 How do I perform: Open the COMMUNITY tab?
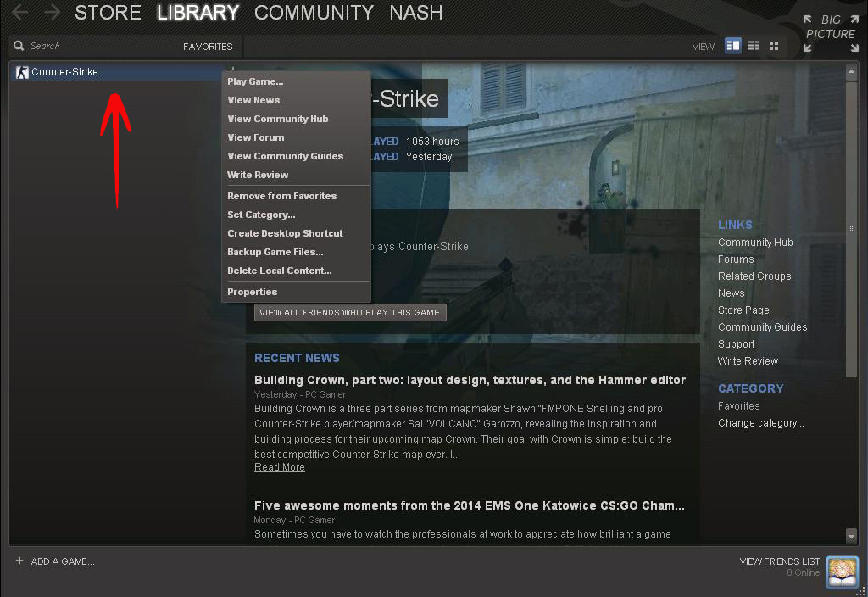coord(314,12)
